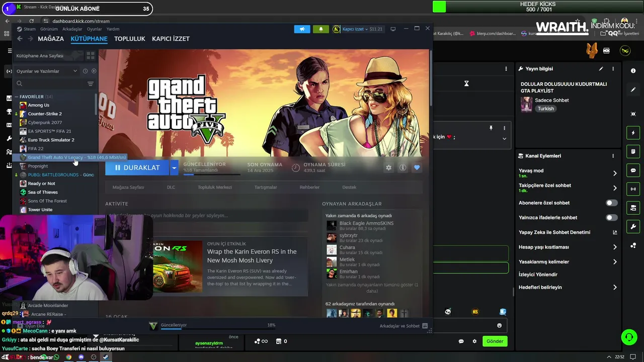
Task: Click the GTA V update progress bar
Action: point(212,174)
